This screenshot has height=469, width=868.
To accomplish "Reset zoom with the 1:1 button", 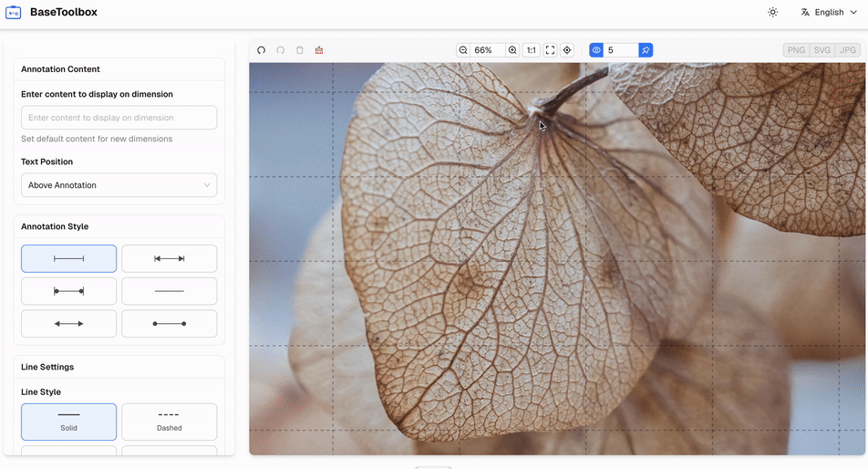I will tap(532, 50).
